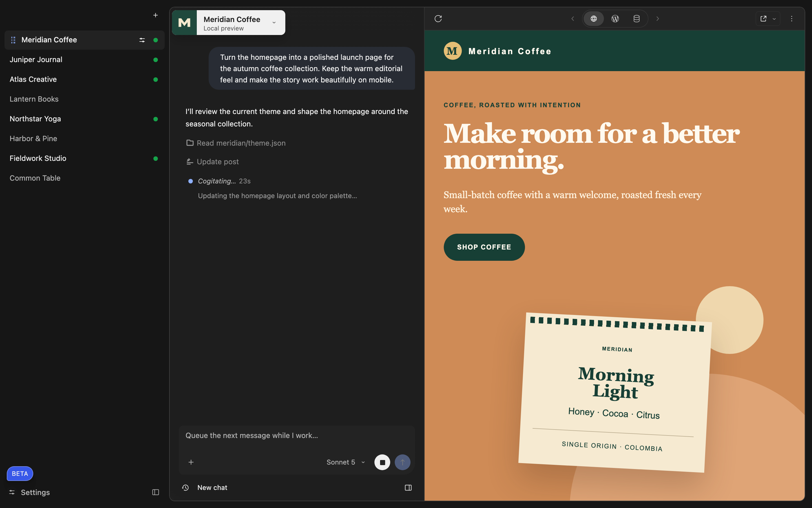Focus the queue next message input
This screenshot has height=508, width=812.
click(297, 436)
